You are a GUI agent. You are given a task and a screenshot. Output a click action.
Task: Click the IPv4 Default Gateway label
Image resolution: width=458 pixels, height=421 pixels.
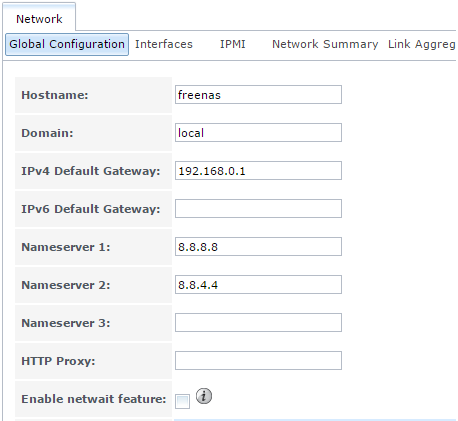pos(91,171)
